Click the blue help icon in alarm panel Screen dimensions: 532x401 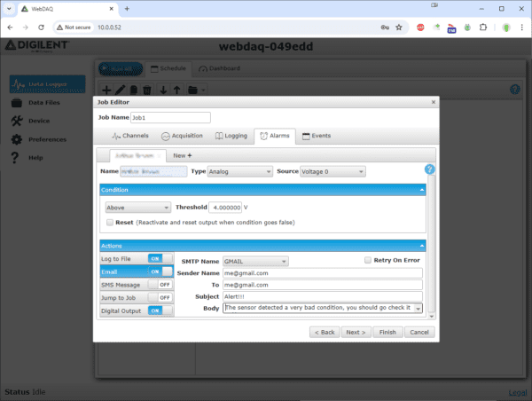pos(429,169)
